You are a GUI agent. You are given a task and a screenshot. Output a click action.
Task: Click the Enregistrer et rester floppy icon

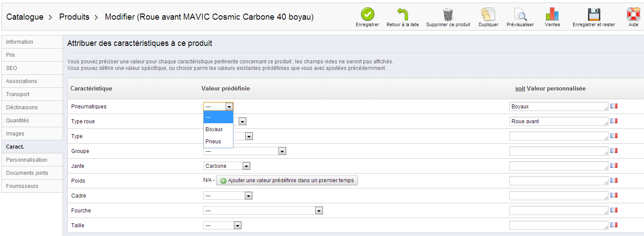[594, 14]
